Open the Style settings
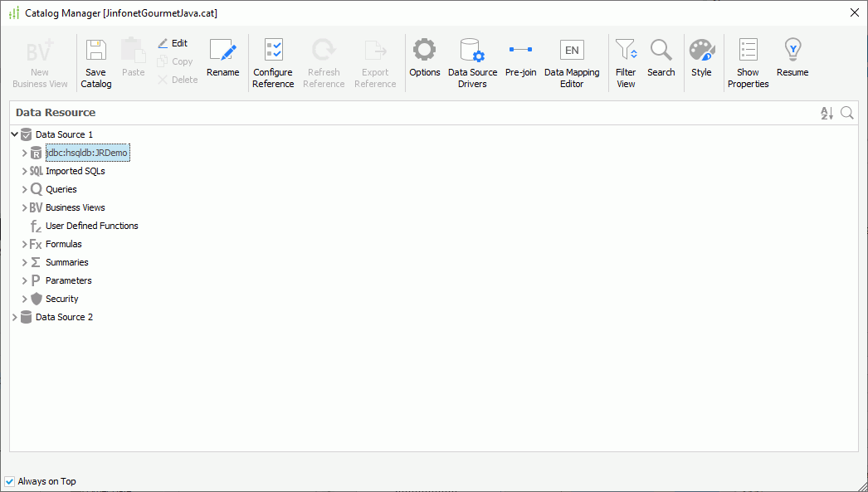The height and width of the screenshot is (492, 868). click(x=701, y=58)
